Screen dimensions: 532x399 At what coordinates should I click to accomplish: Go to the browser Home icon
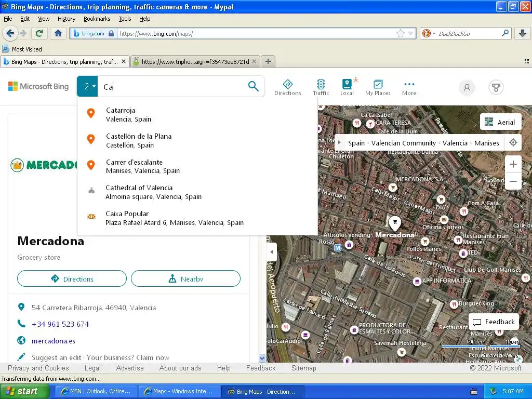(58, 33)
